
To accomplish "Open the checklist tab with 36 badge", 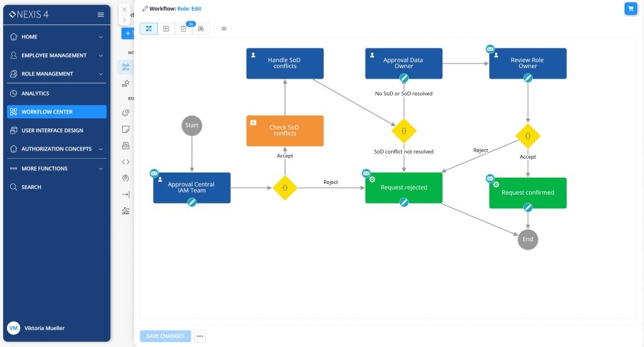I will [184, 28].
